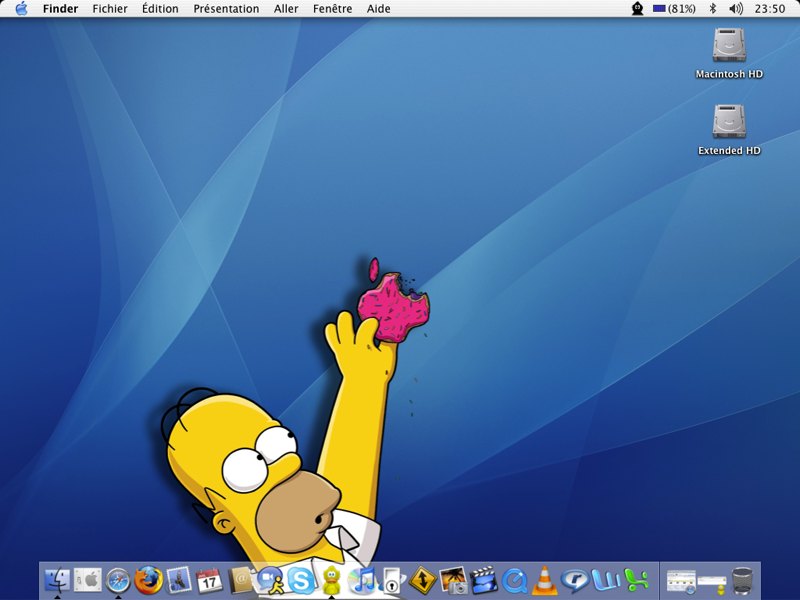Open Finder from the Dock

coord(58,580)
